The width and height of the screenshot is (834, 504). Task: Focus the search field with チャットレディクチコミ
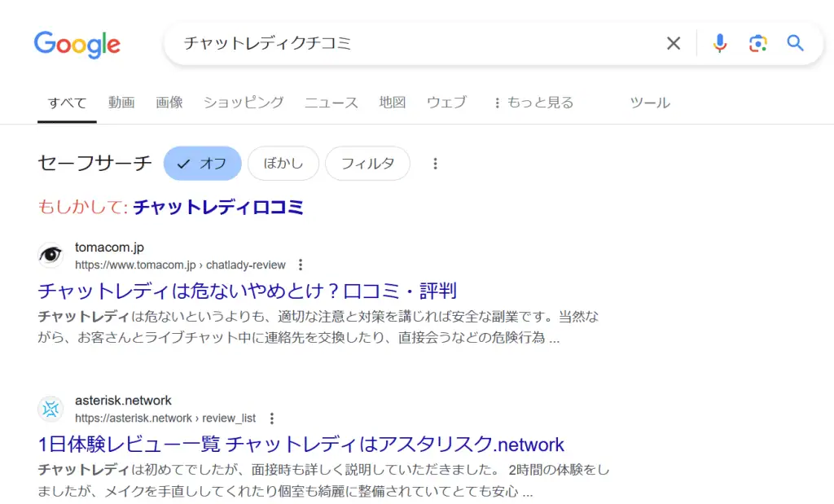(x=415, y=43)
